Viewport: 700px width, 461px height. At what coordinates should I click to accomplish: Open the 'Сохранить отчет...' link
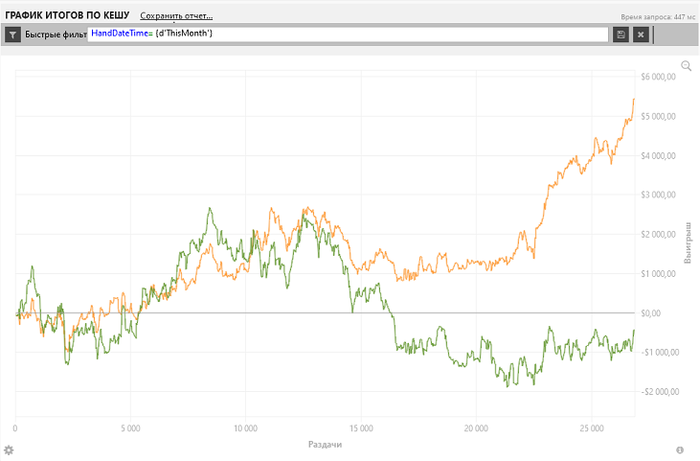pos(176,16)
